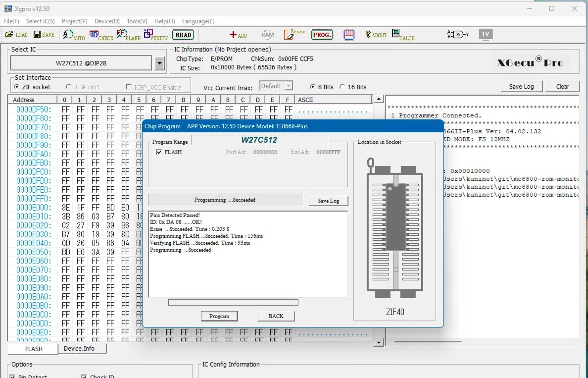Toggle the FLASH checkbox in Program Range

pyautogui.click(x=159, y=152)
